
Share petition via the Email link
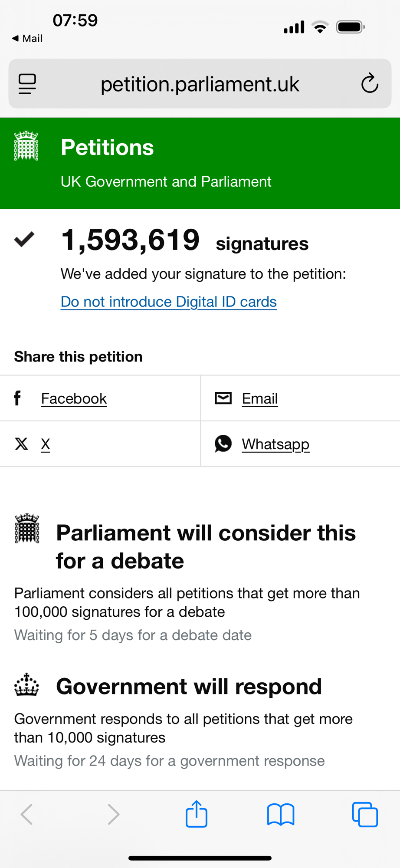[259, 398]
